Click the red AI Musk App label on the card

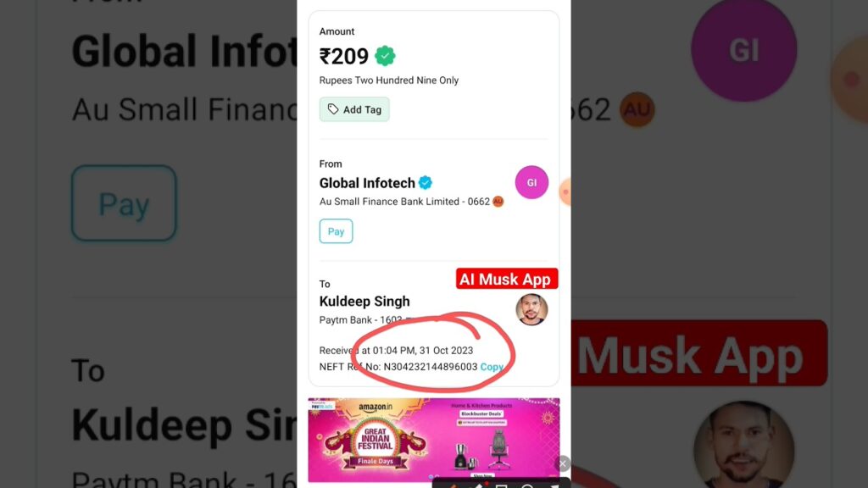[x=507, y=279]
